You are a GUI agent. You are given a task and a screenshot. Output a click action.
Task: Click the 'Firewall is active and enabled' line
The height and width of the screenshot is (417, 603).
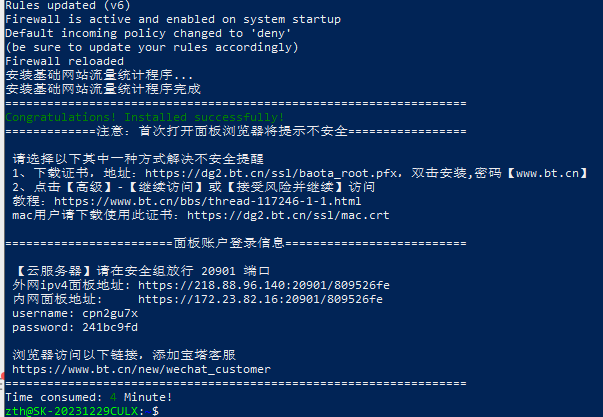click(172, 19)
